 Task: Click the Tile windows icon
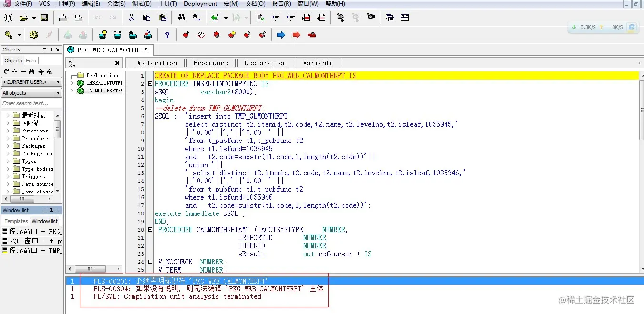click(x=405, y=18)
